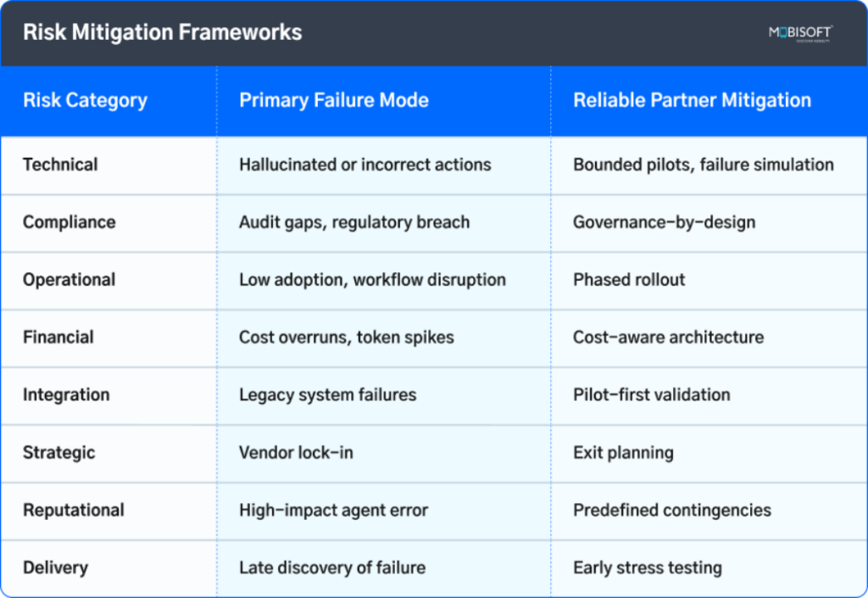Click the Phased rollout mitigation cell
This screenshot has height=598, width=868.
[629, 280]
